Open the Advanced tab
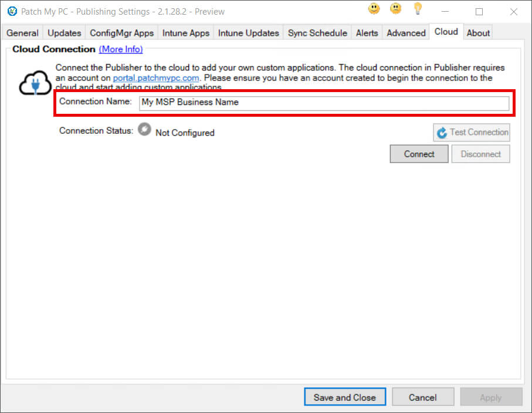Screen dimensions: 532x413 [406, 33]
